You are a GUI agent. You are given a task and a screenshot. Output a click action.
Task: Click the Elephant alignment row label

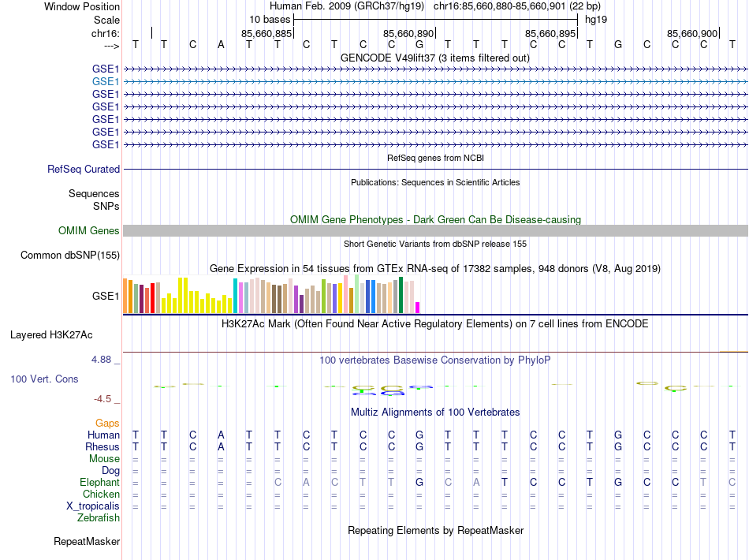pyautogui.click(x=99, y=483)
